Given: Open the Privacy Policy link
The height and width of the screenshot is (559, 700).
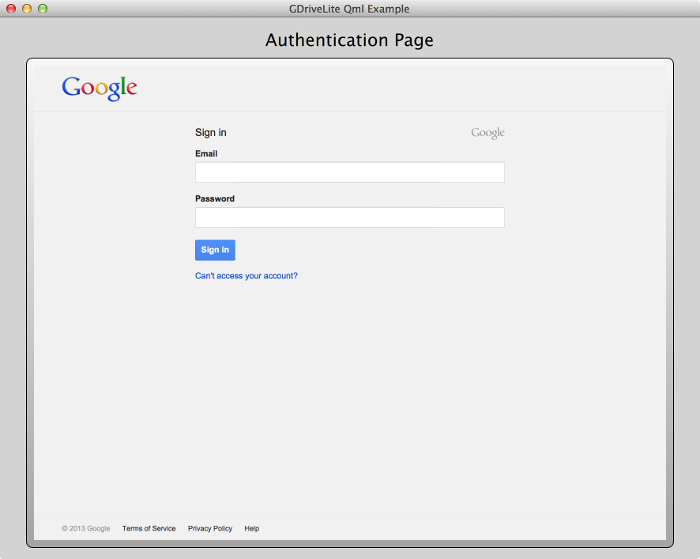Looking at the screenshot, I should pos(210,528).
